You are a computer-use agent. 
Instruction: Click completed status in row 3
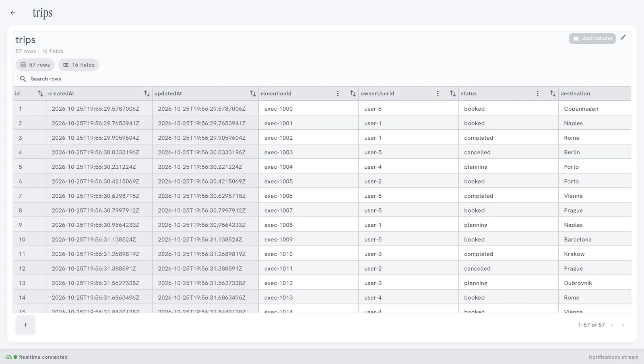tap(508, 138)
